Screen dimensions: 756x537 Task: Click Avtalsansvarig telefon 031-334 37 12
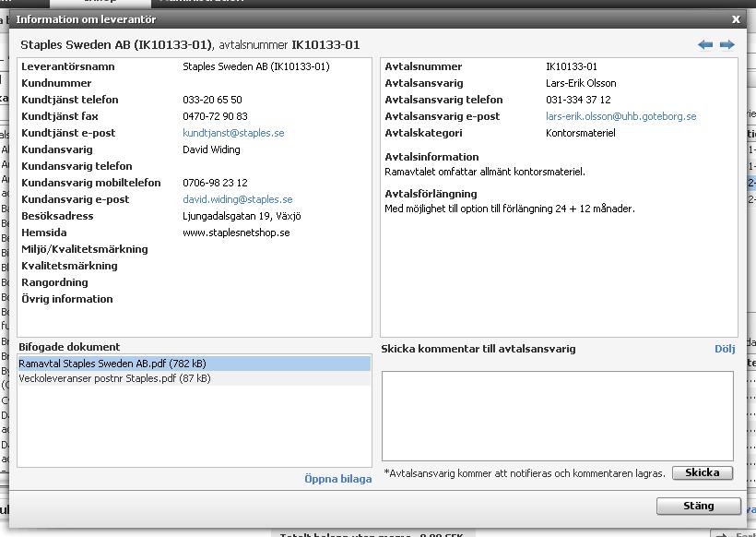click(578, 100)
